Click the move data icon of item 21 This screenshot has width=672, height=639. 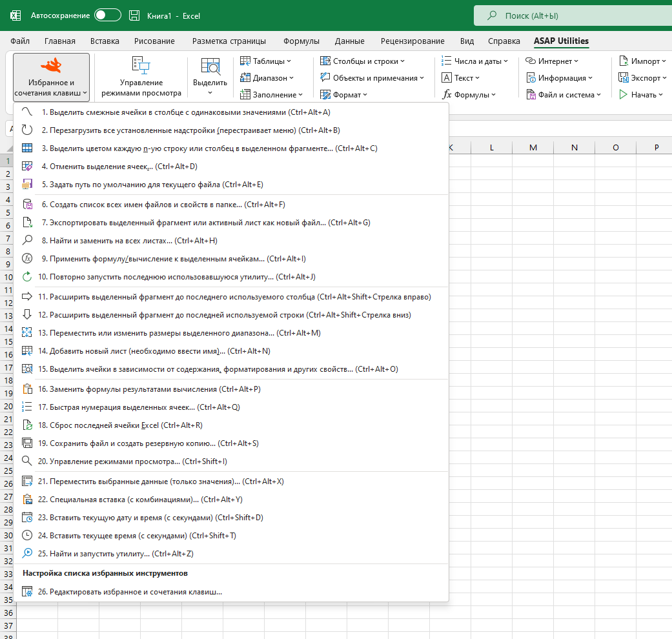[27, 481]
